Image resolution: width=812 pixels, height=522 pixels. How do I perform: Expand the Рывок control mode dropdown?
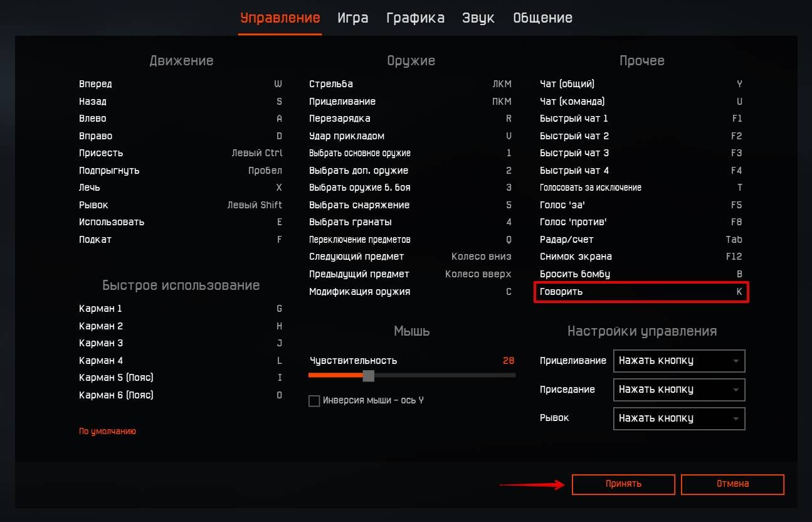coord(678,418)
